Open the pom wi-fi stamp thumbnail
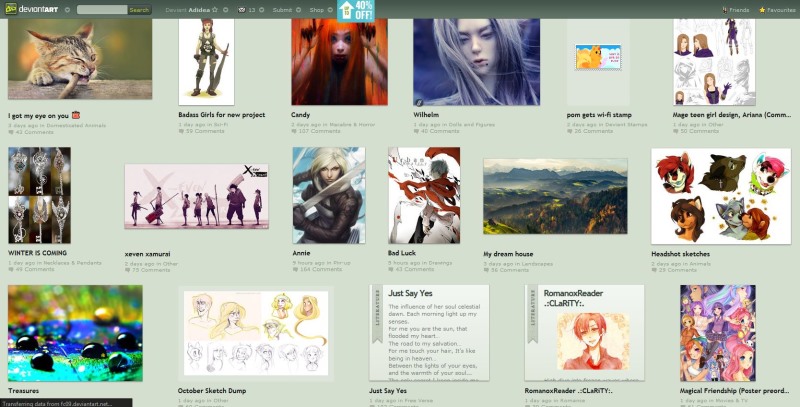This screenshot has width=800, height=407. coord(598,57)
